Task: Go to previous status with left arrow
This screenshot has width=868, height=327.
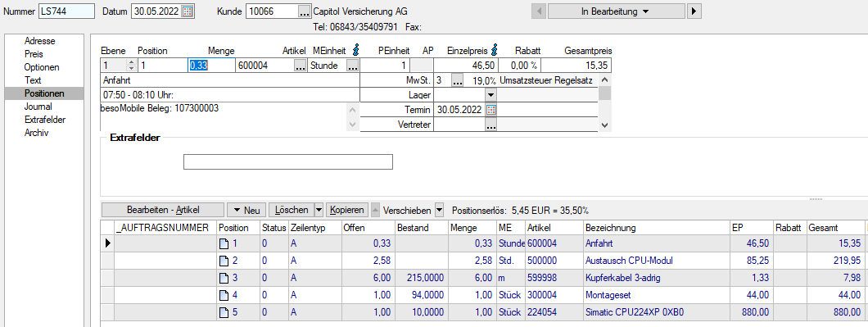Action: pyautogui.click(x=540, y=11)
